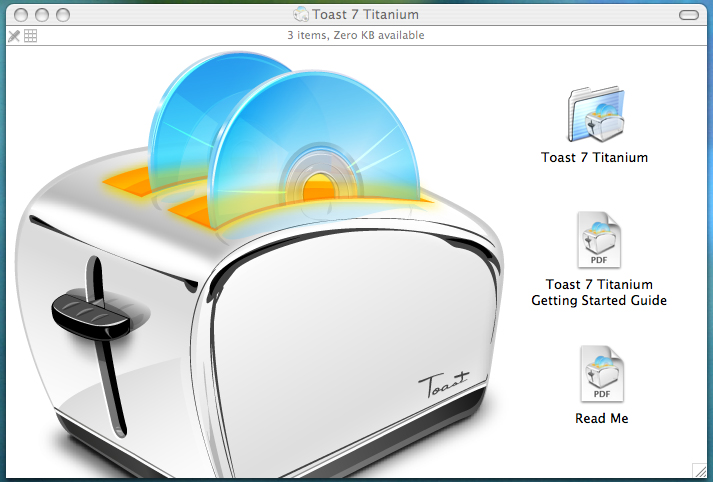713x482 pixels.
Task: Close the Toast 7 Titanium window
Action: click(x=21, y=15)
